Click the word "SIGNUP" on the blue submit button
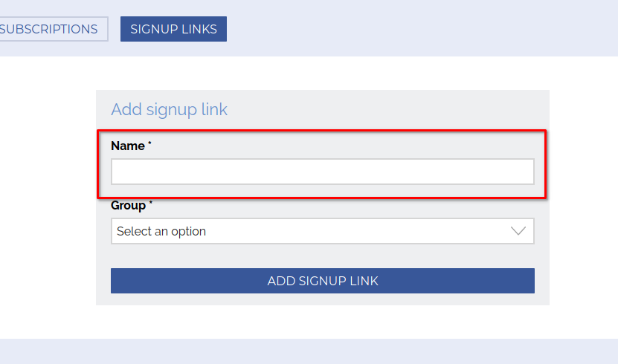Image resolution: width=618 pixels, height=364 pixels. coord(324,281)
